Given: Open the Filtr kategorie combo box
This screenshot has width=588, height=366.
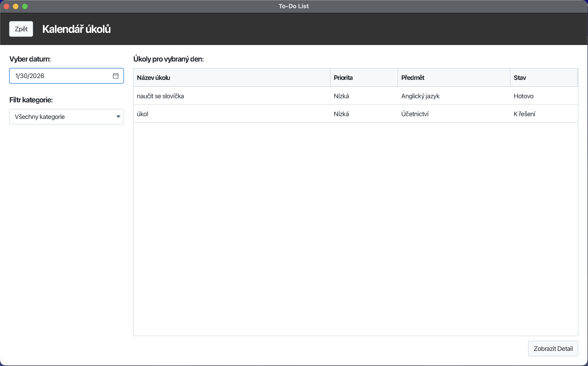Looking at the screenshot, I should [x=63, y=117].
